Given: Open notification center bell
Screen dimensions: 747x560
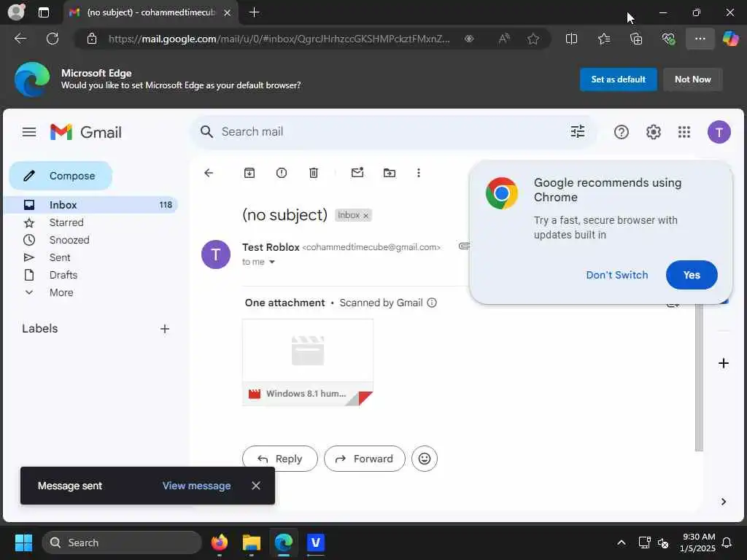Looking at the screenshot, I should coord(727,542).
